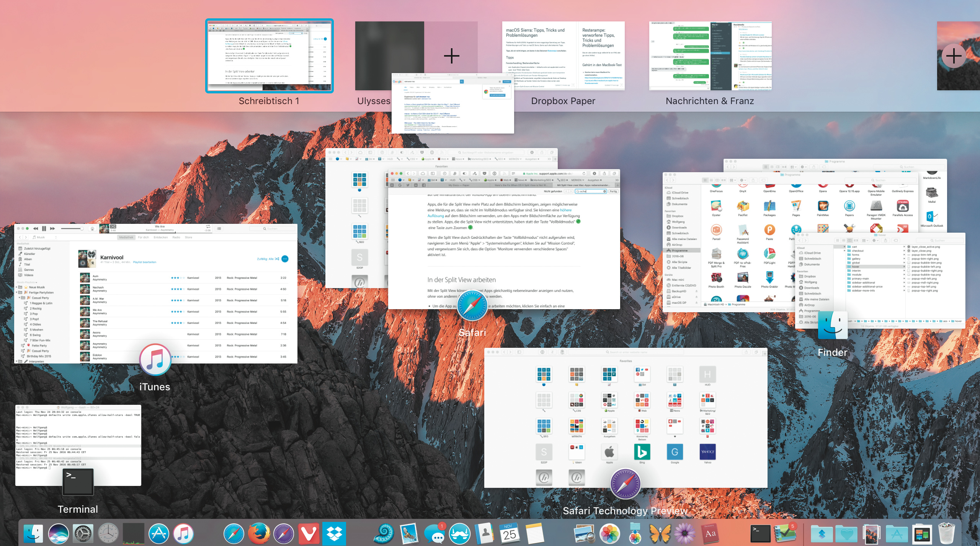Open the Photos app Dock icon
Screen dimensions: 980x546
[x=609, y=533]
